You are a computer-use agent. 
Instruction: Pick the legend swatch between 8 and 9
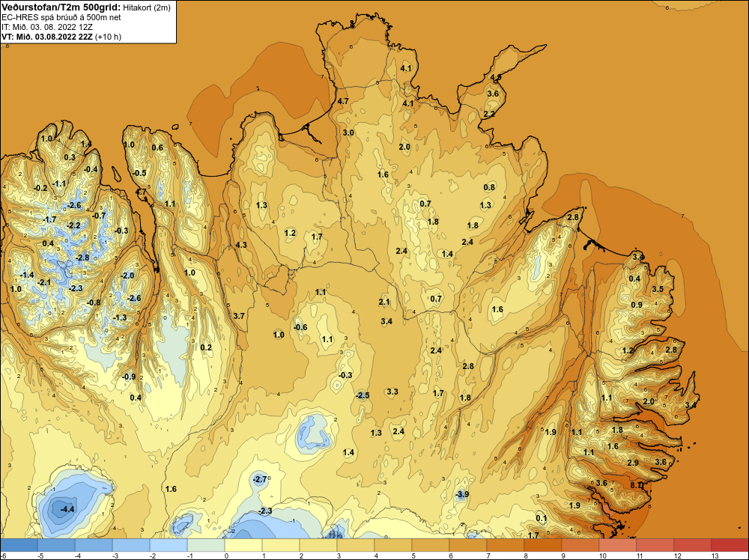point(543,545)
